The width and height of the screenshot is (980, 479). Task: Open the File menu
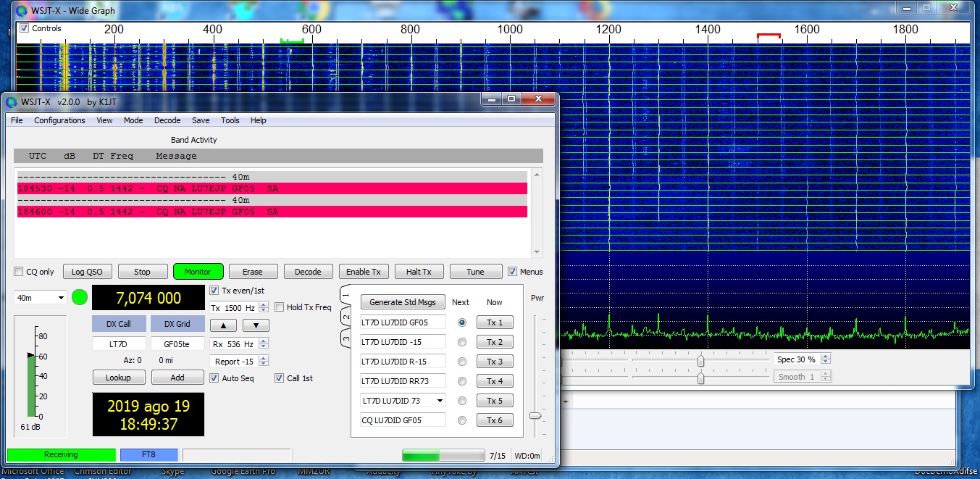[17, 120]
